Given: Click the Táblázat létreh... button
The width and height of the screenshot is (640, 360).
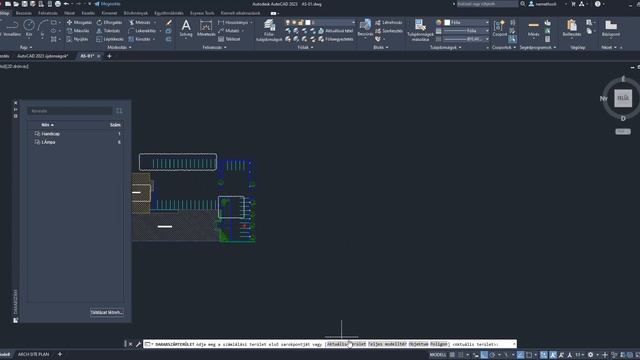Looking at the screenshot, I should 107,312.
